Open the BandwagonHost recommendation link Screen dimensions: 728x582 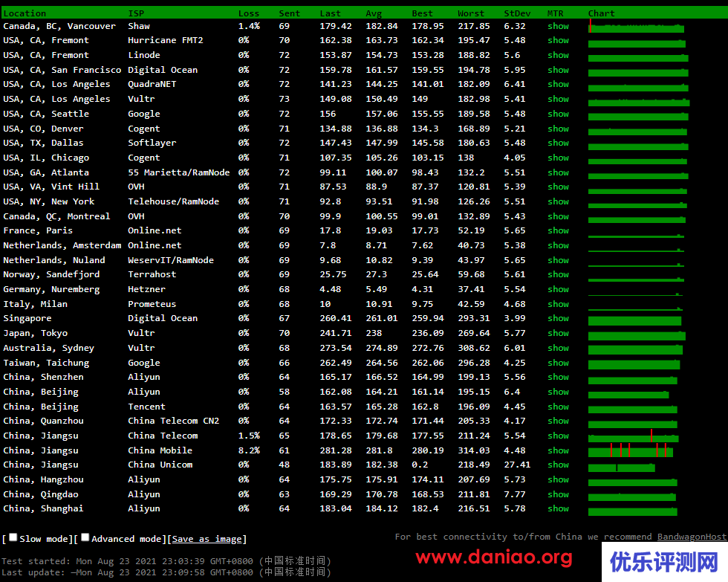pyautogui.click(x=692, y=537)
